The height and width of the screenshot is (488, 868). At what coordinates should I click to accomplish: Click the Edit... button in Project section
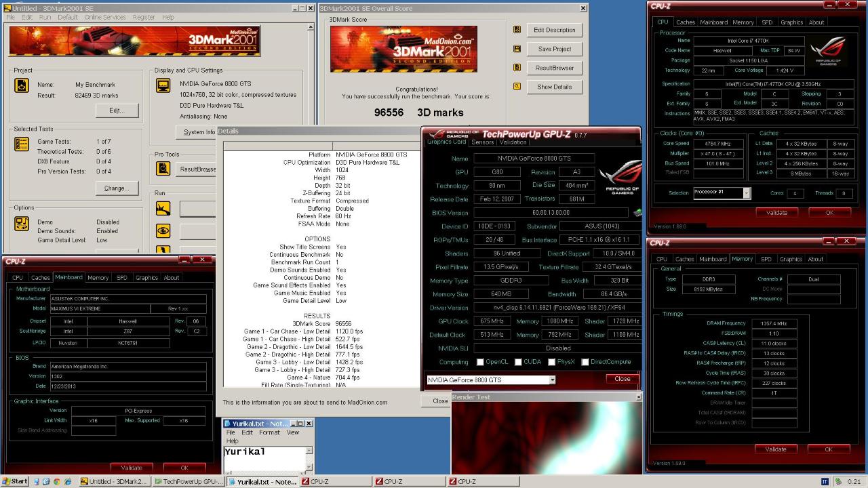click(117, 110)
